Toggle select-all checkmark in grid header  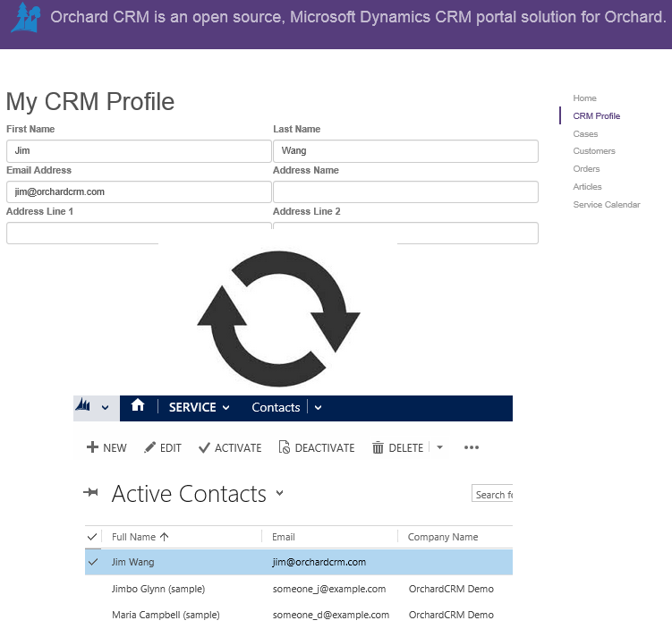(x=91, y=537)
